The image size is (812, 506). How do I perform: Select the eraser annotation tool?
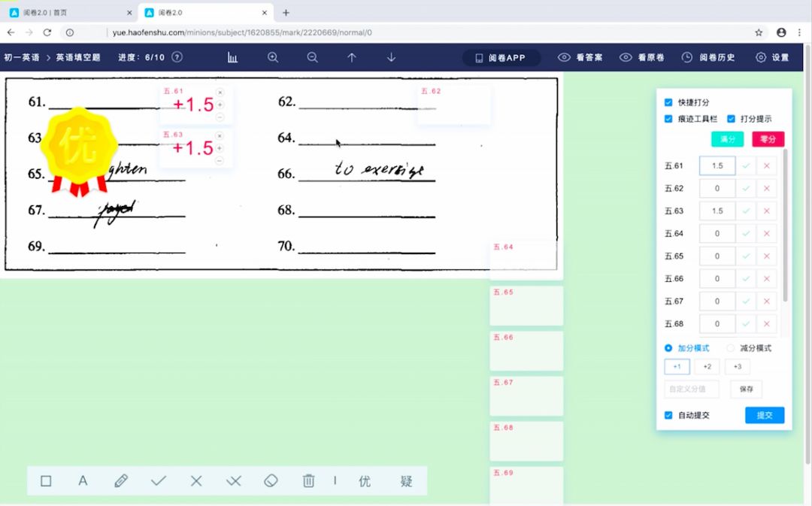[271, 481]
